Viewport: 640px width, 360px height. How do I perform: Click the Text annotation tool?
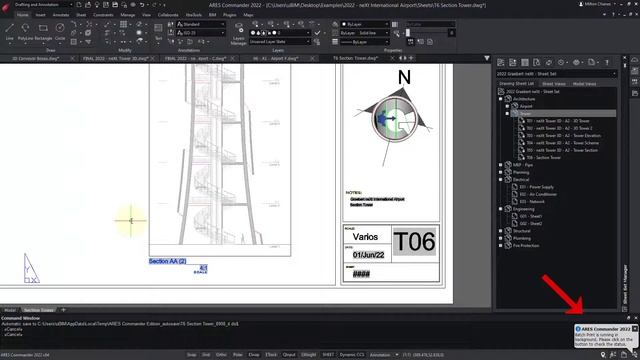[158, 31]
